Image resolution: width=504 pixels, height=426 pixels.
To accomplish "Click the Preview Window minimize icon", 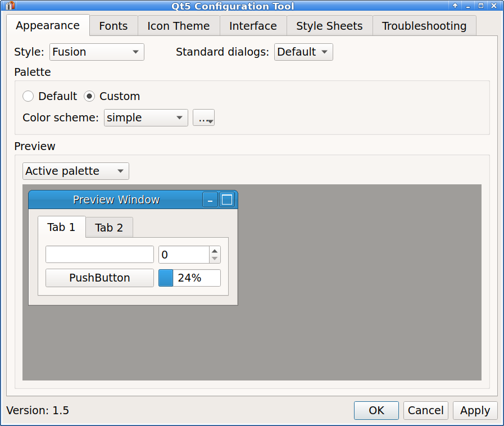I will [210, 200].
